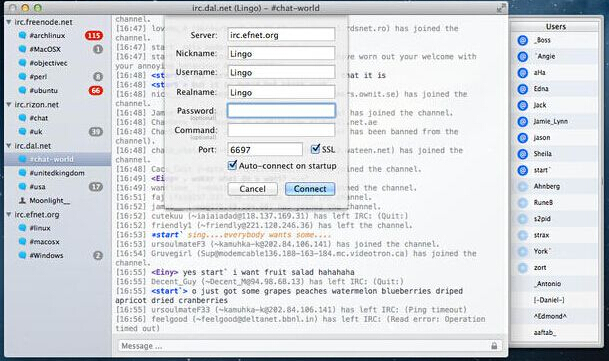Click the Cancel button in connect dialog
The width and height of the screenshot is (609, 361).
[x=252, y=189]
